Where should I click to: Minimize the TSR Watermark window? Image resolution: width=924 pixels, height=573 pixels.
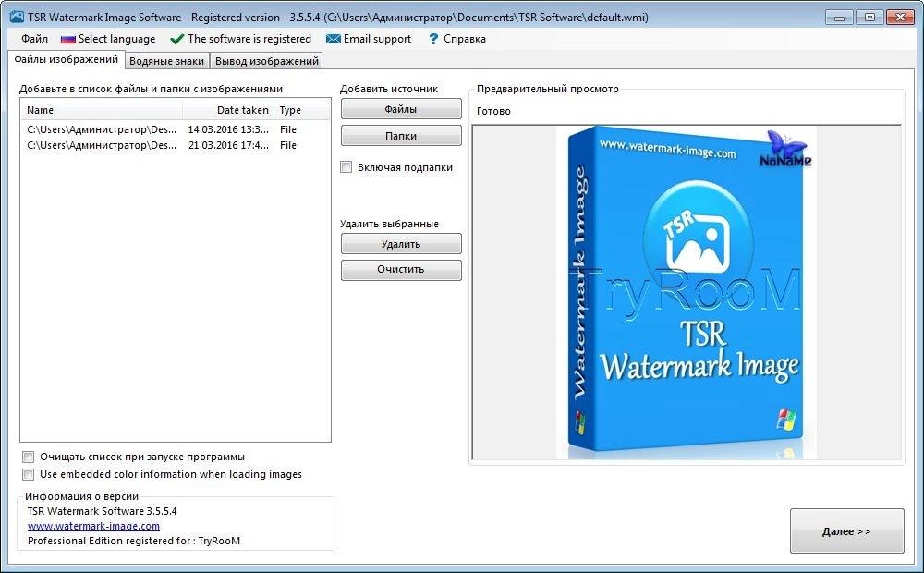pyautogui.click(x=839, y=17)
